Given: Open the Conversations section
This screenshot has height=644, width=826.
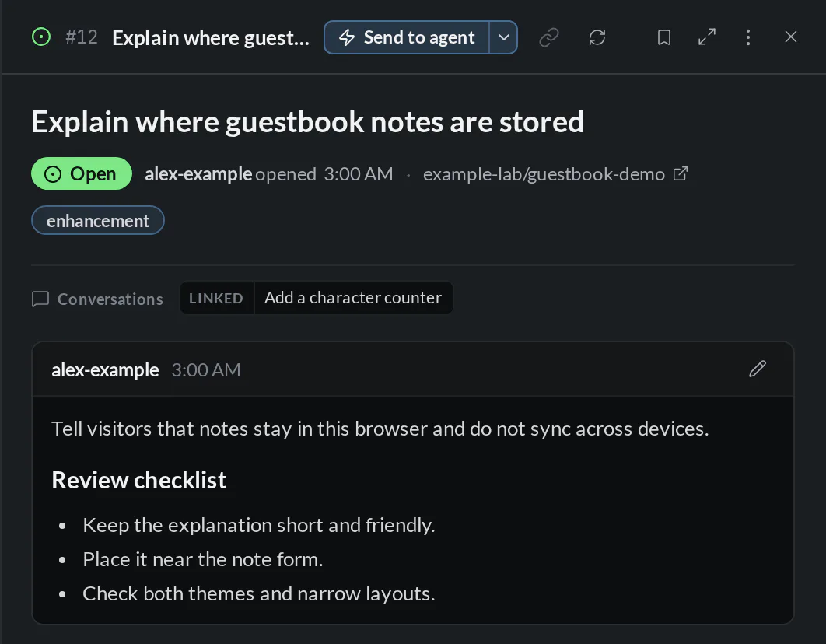Looking at the screenshot, I should 97,299.
